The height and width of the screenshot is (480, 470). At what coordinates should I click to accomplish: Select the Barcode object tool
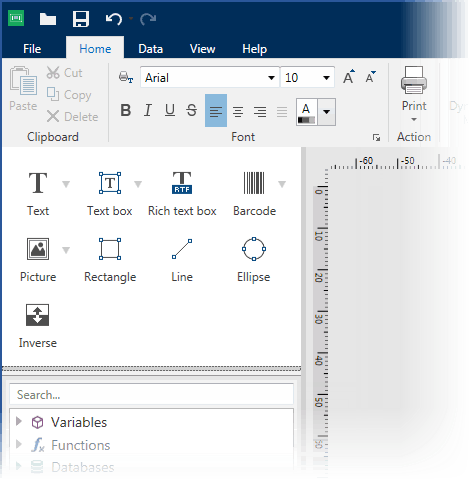pos(254,193)
